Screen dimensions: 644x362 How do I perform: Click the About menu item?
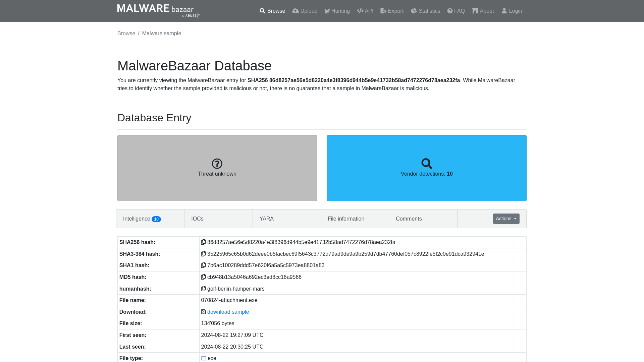pos(483,11)
